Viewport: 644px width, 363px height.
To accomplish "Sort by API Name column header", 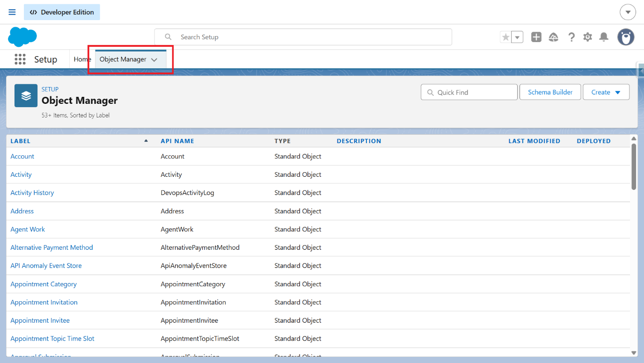I will (177, 141).
